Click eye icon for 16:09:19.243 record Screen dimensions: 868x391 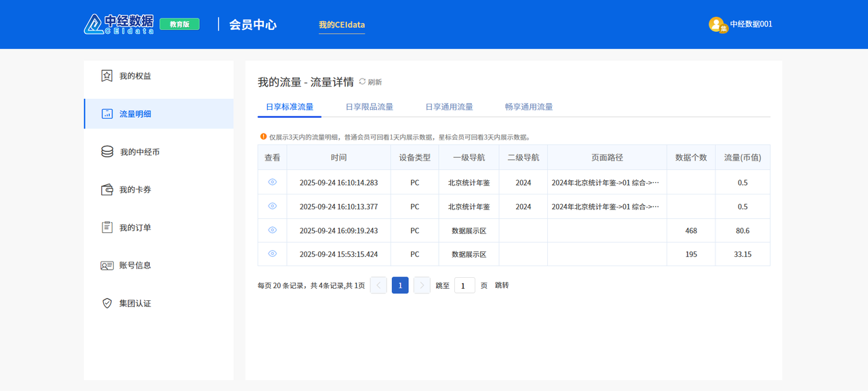pyautogui.click(x=273, y=230)
